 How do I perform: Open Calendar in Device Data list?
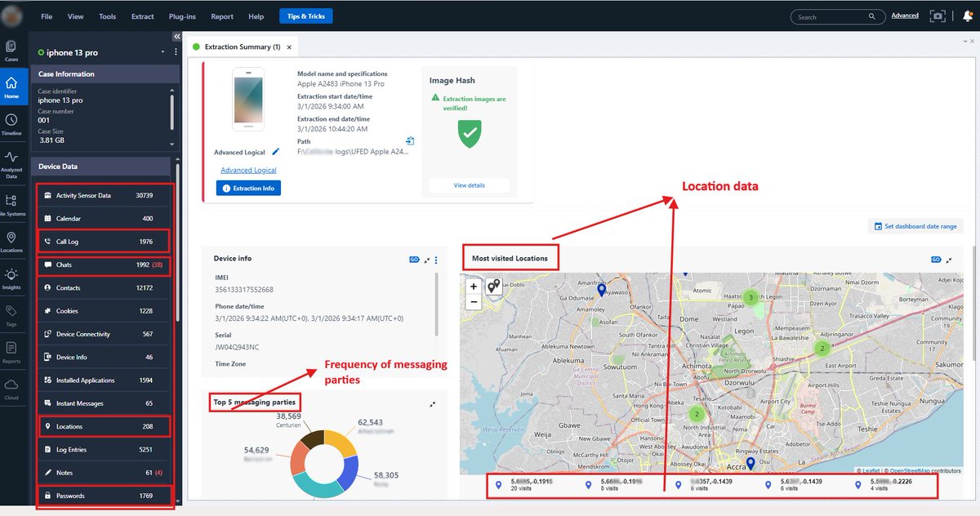pos(104,219)
